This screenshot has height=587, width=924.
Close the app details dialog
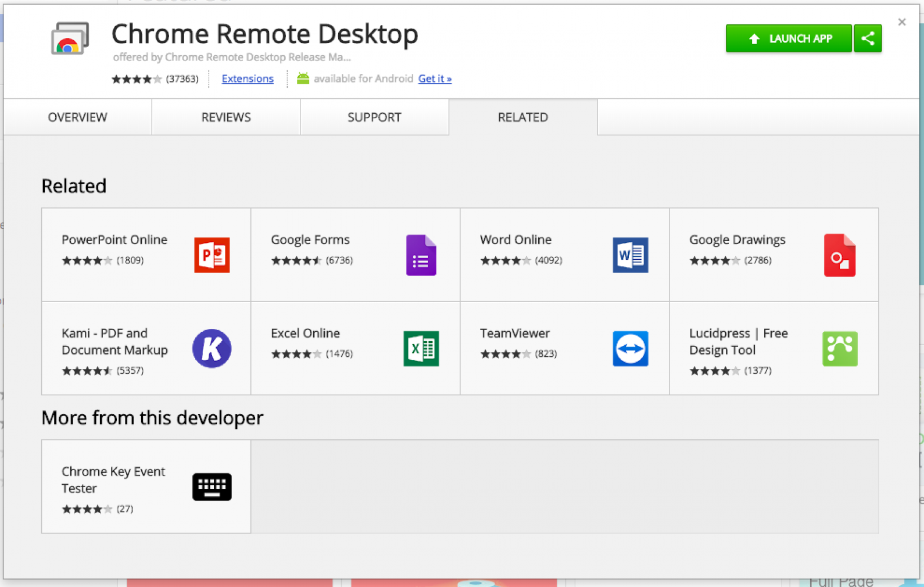click(x=902, y=22)
